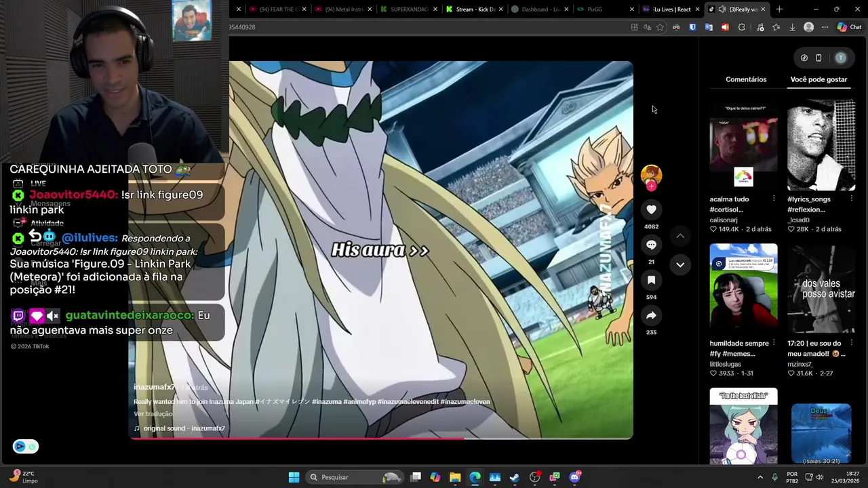Bookmark the video with the save icon
This screenshot has width=868, height=488.
tap(651, 280)
